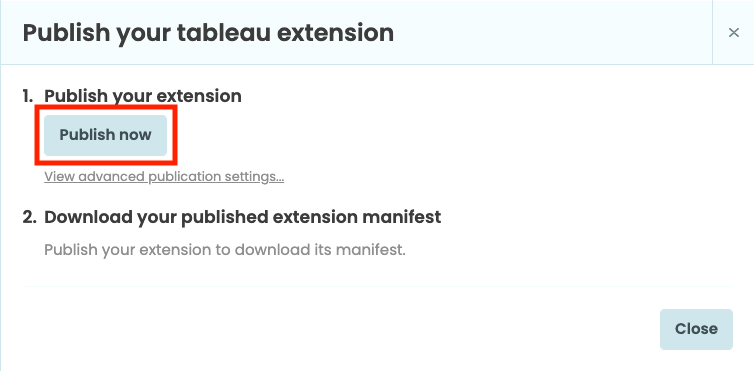Click the Close button at bottom
The image size is (754, 371).
(696, 329)
